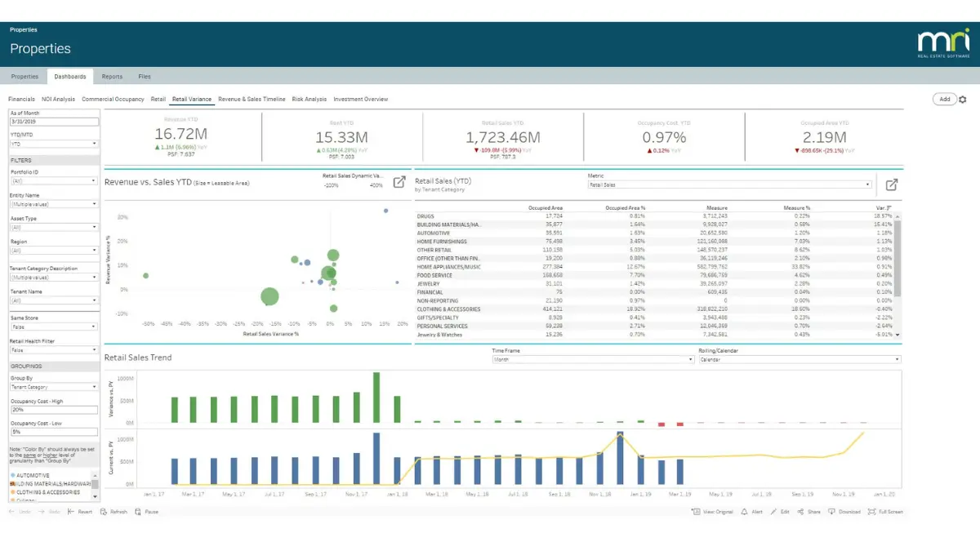Share the dashboard view

pyautogui.click(x=808, y=512)
